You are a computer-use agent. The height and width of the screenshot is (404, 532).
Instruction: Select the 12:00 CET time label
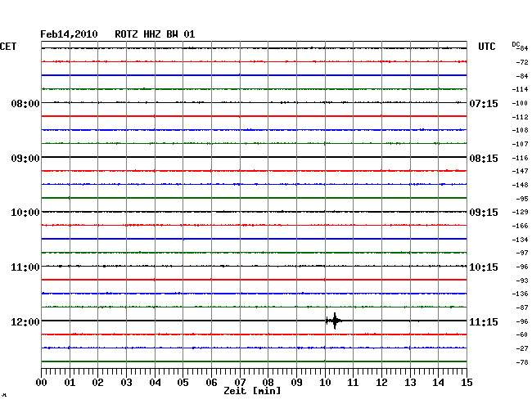coord(25,321)
